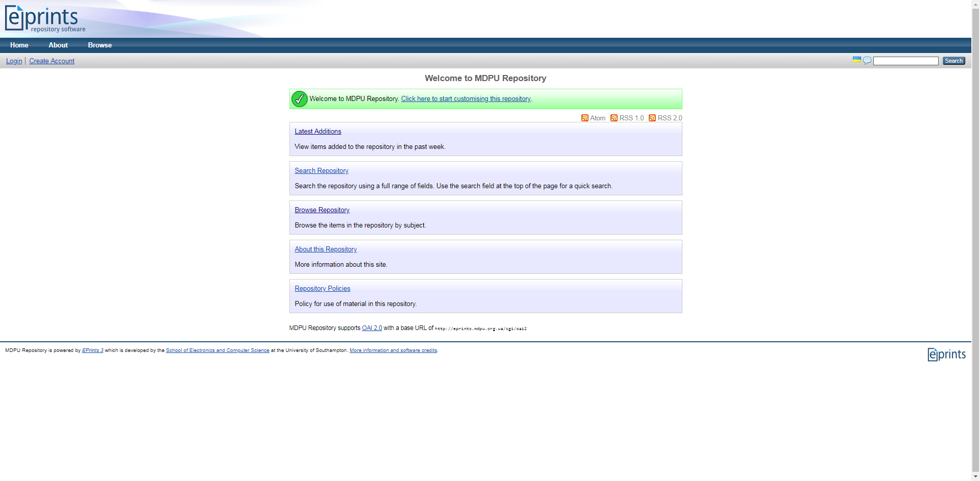
Task: Click the OAI 2.0 link
Action: [372, 328]
